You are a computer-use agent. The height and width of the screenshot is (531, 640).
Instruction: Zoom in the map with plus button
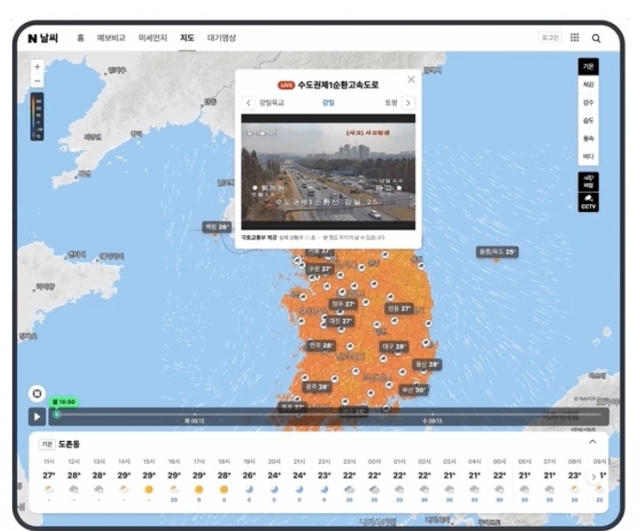(37, 66)
